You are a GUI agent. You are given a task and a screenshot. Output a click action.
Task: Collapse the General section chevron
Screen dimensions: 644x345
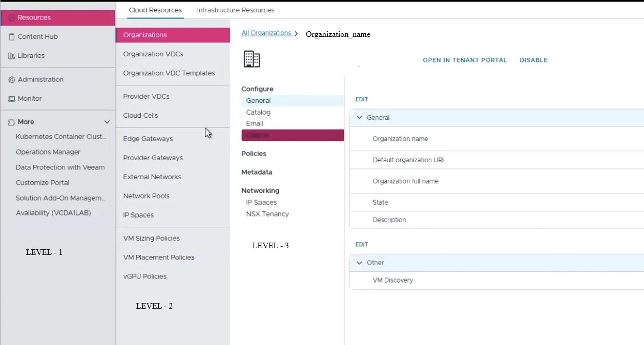pyautogui.click(x=359, y=118)
